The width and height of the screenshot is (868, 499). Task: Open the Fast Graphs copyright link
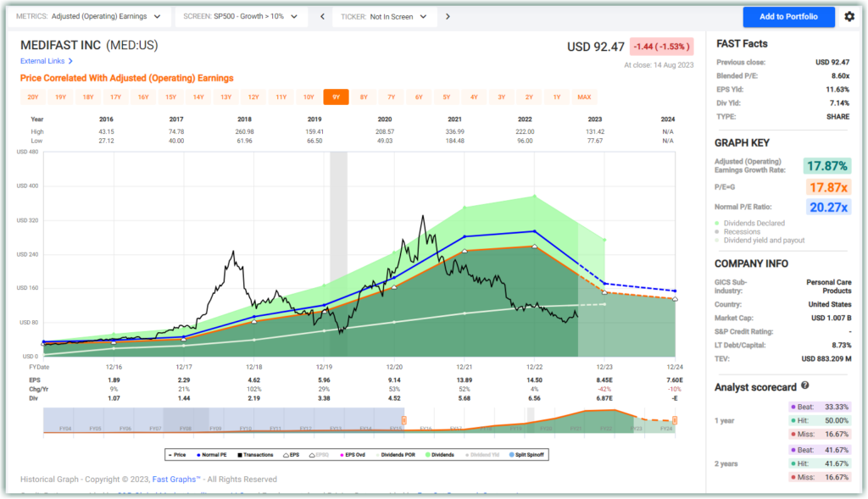point(176,479)
